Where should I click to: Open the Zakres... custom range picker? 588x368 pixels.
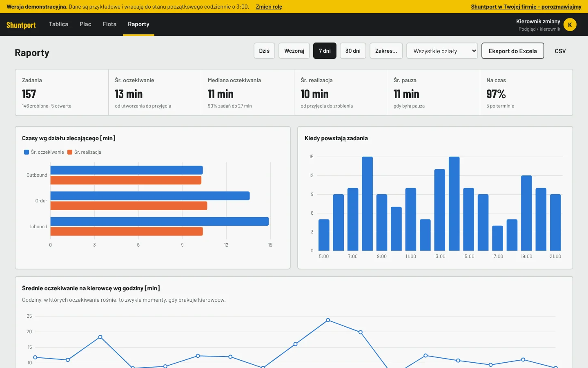coord(386,51)
